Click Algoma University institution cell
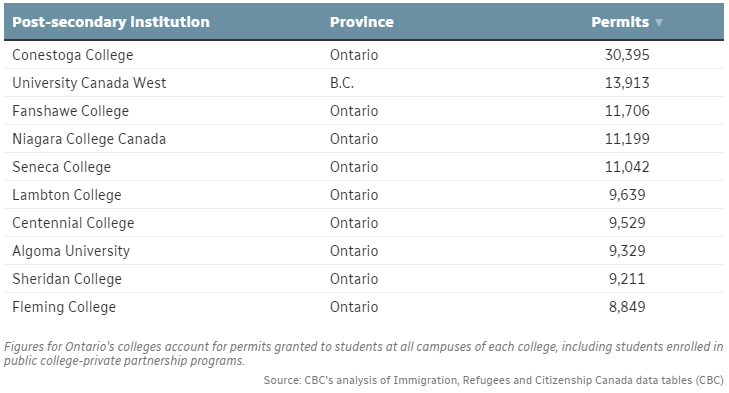 point(71,251)
